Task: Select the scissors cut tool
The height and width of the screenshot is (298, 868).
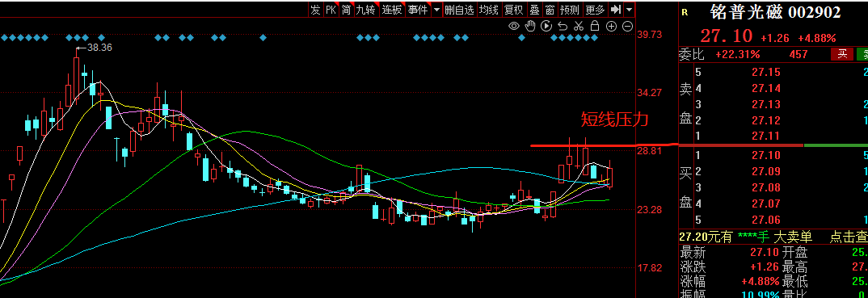Action: 579,25
